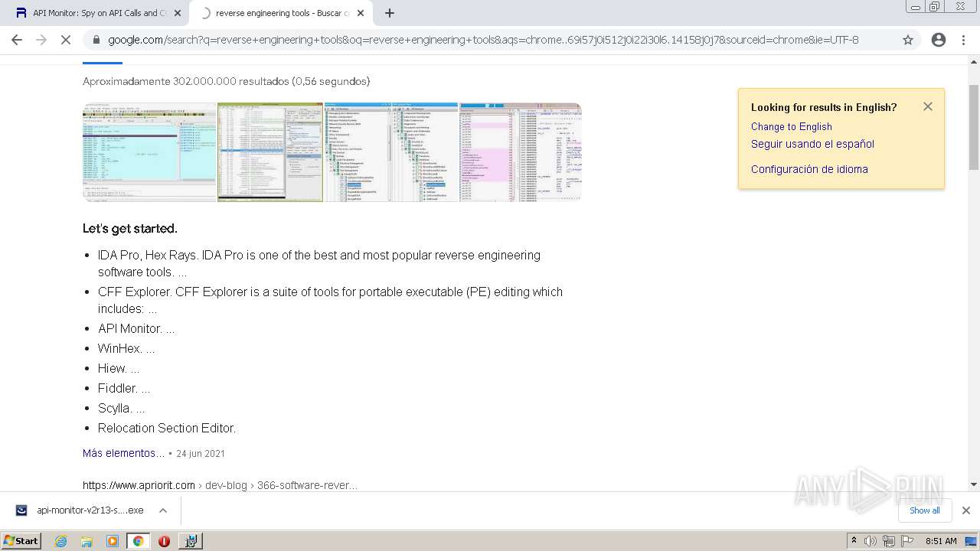This screenshot has width=980, height=551.
Task: Open the Chrome three-dot menu
Action: point(963,40)
